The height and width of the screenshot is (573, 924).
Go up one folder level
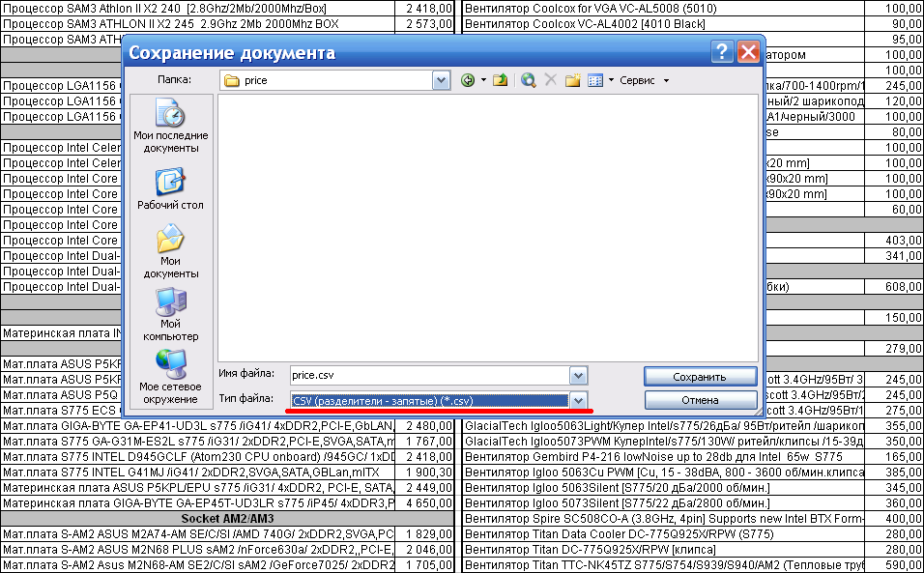[501, 80]
